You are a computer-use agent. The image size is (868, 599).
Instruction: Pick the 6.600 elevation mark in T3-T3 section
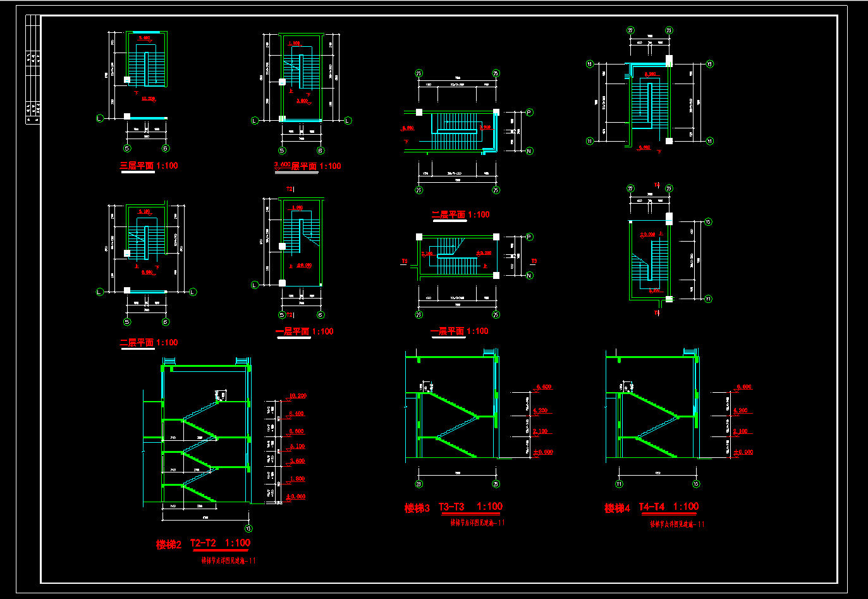click(x=544, y=387)
